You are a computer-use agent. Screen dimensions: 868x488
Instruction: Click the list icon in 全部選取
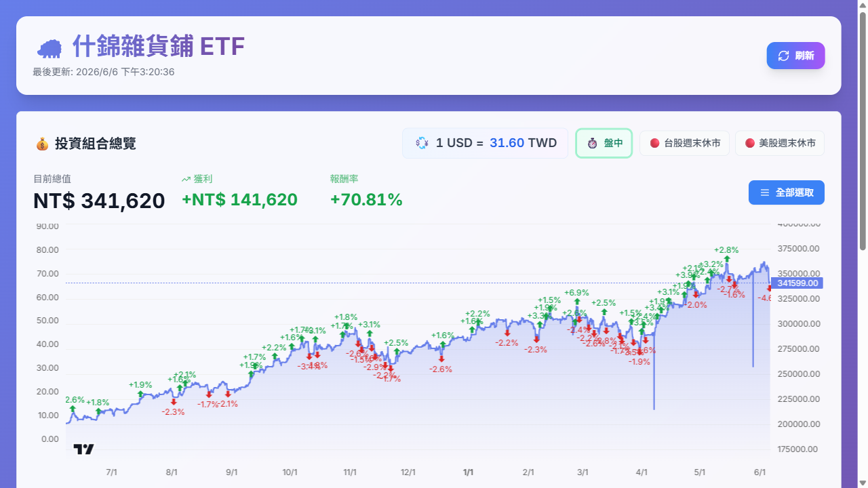[x=765, y=192]
